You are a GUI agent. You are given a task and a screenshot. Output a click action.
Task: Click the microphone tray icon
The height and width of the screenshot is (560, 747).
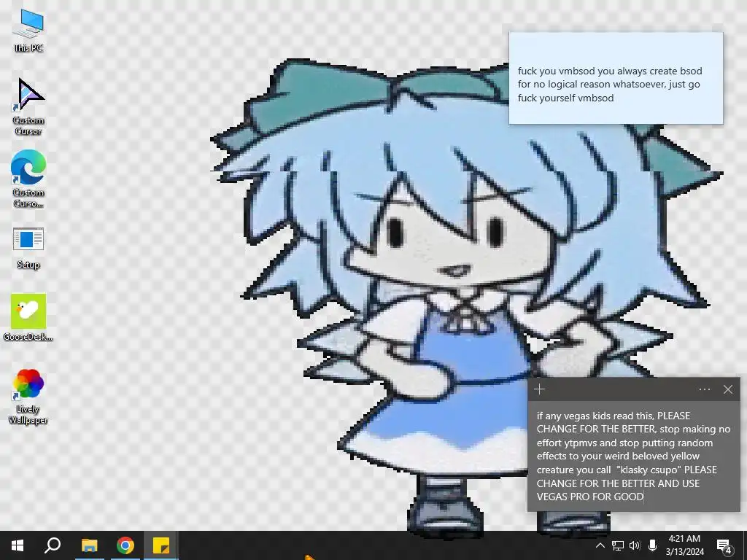pos(652,545)
